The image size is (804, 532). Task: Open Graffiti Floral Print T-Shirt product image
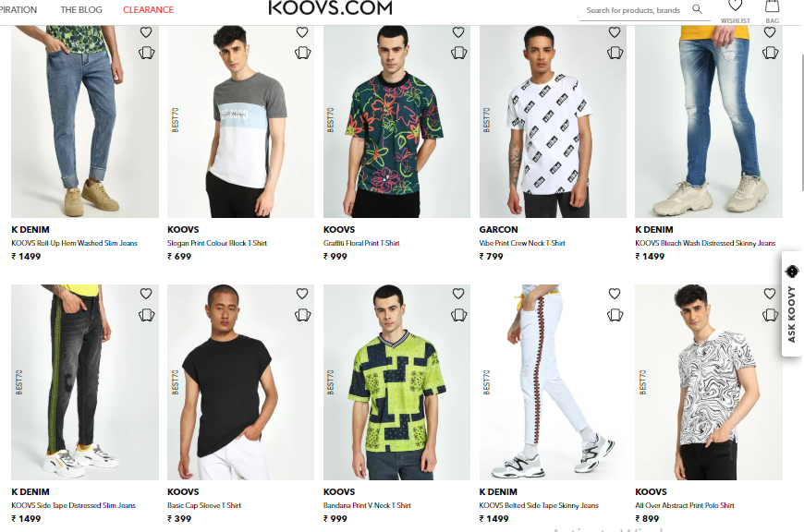pos(396,122)
